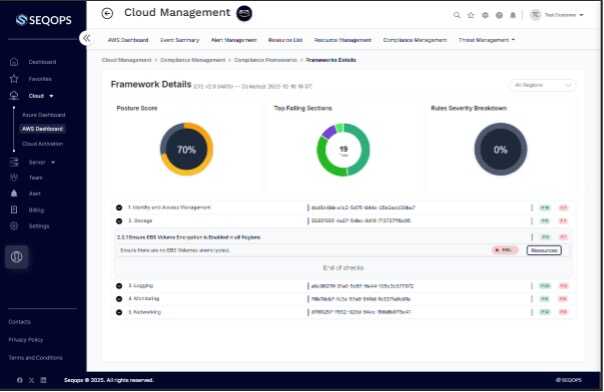Expand the Networking section row
The width and height of the screenshot is (604, 392).
click(x=119, y=312)
